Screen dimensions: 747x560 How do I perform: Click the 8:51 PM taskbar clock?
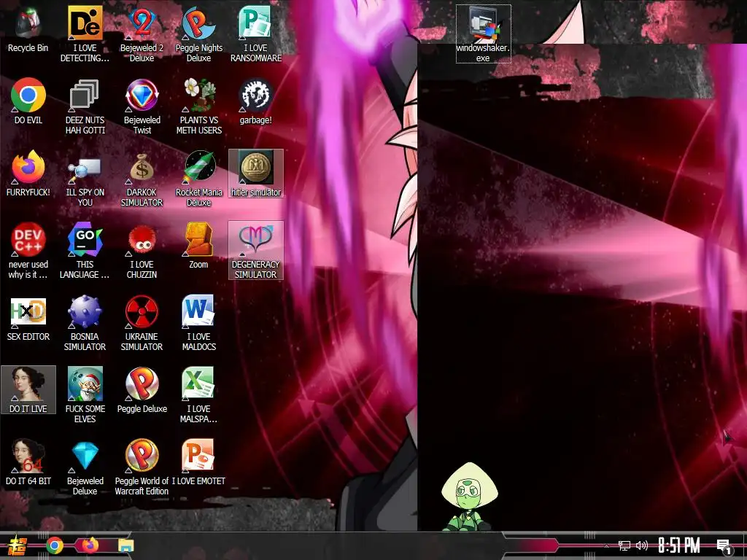tap(679, 545)
